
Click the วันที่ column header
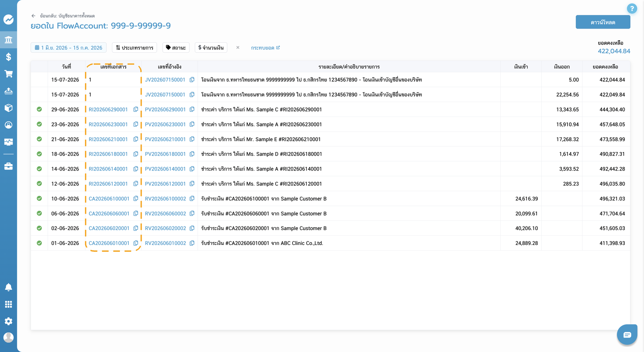click(66, 67)
